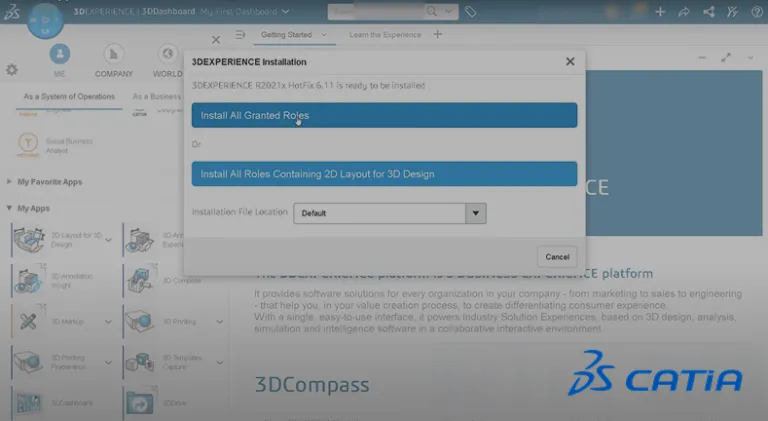This screenshot has width=768, height=421.
Task: Launch the 3D Printing Preparation app
Action: pyautogui.click(x=28, y=362)
